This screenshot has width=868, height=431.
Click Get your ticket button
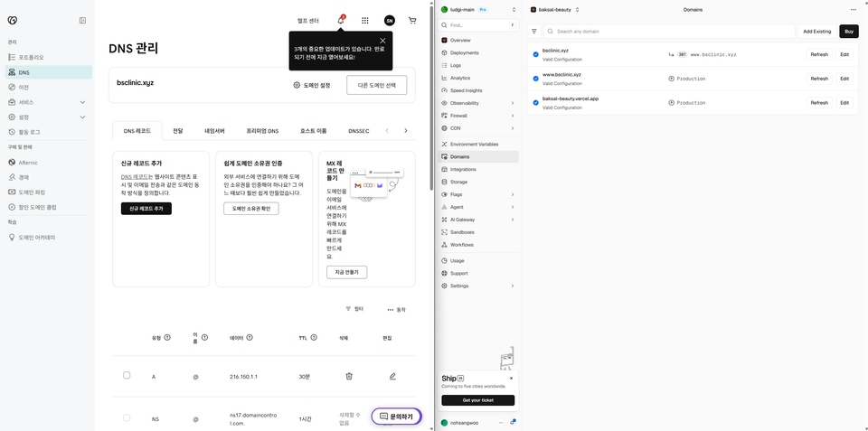477,400
